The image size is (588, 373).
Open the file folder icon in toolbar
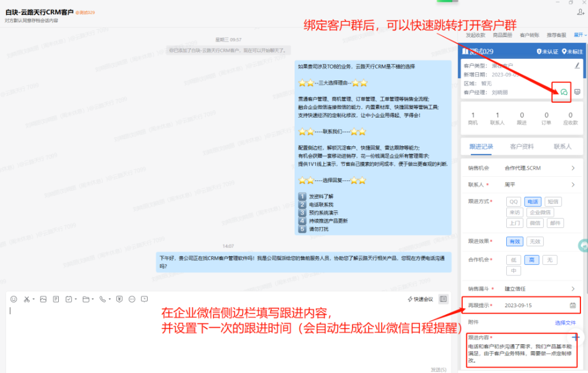[x=86, y=299]
